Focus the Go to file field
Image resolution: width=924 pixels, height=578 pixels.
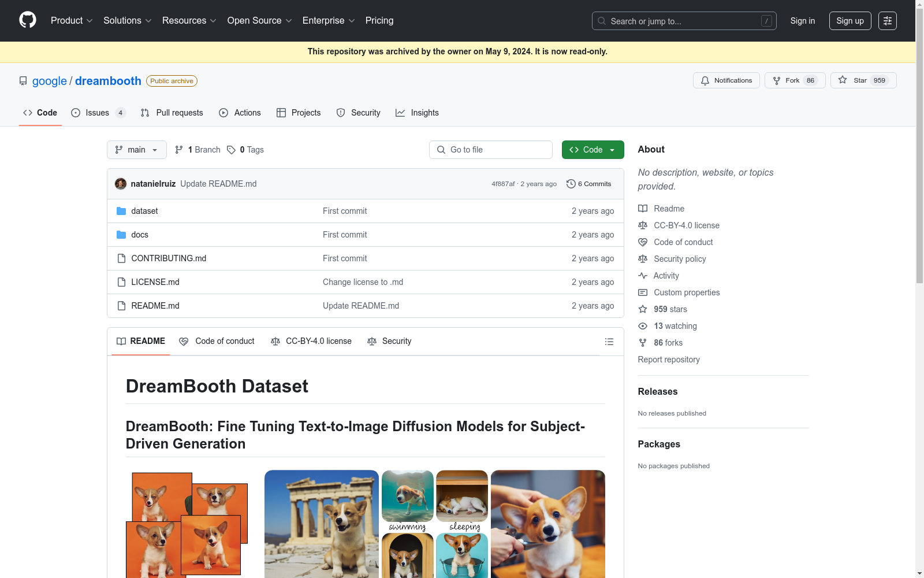[x=491, y=150]
